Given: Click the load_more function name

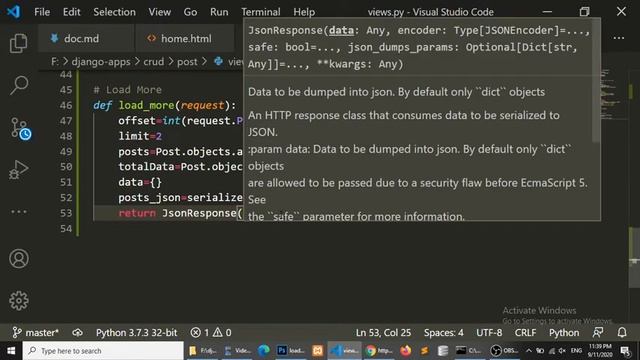Looking at the screenshot, I should click(147, 105).
